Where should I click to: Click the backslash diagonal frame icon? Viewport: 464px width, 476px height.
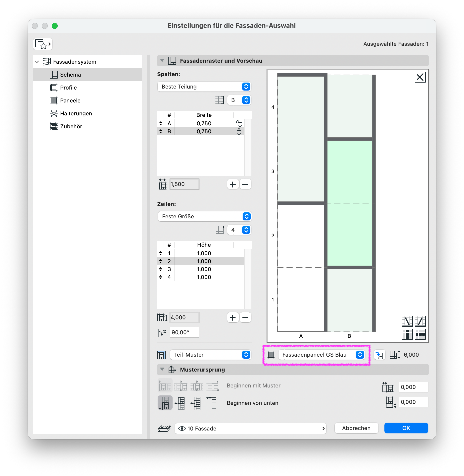(407, 321)
